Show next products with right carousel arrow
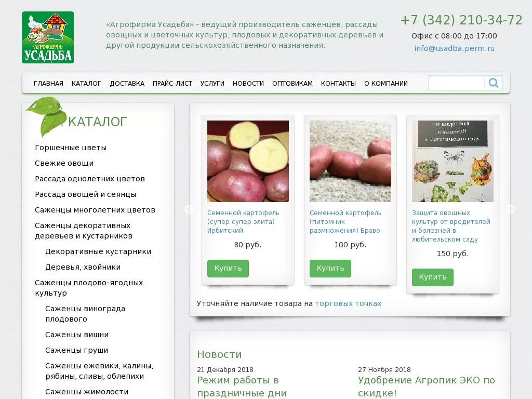 click(511, 209)
